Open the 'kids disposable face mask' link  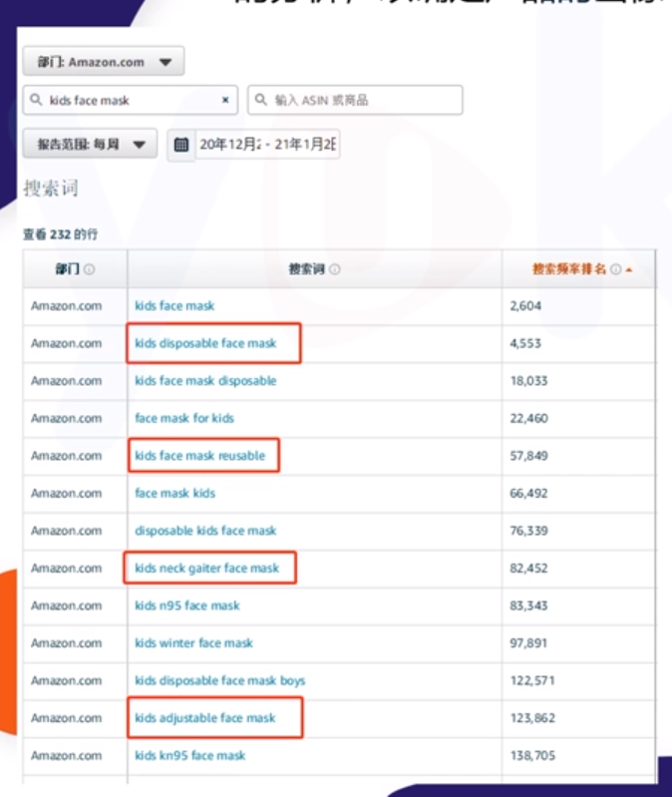[x=205, y=343]
